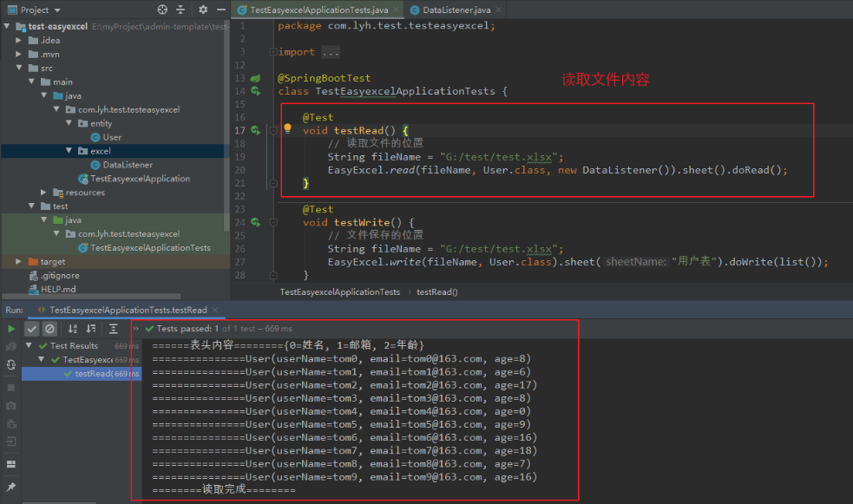Collapse the src folder
Viewport: 853px width, 504px height.
pyautogui.click(x=19, y=68)
